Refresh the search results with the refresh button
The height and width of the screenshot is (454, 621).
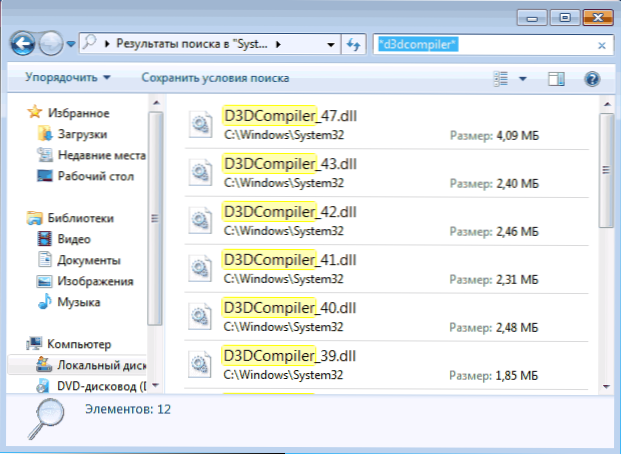[353, 44]
